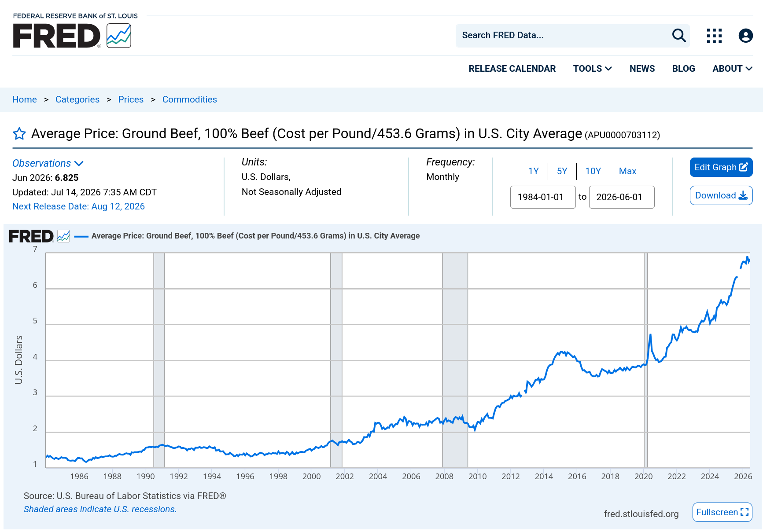
Task: Select the 1Y date range
Action: click(x=533, y=171)
